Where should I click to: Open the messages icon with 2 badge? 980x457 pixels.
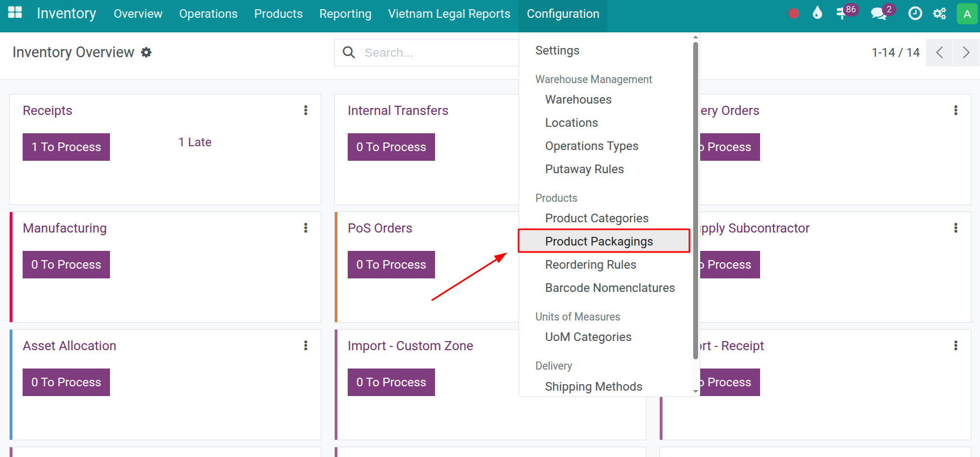coord(879,13)
